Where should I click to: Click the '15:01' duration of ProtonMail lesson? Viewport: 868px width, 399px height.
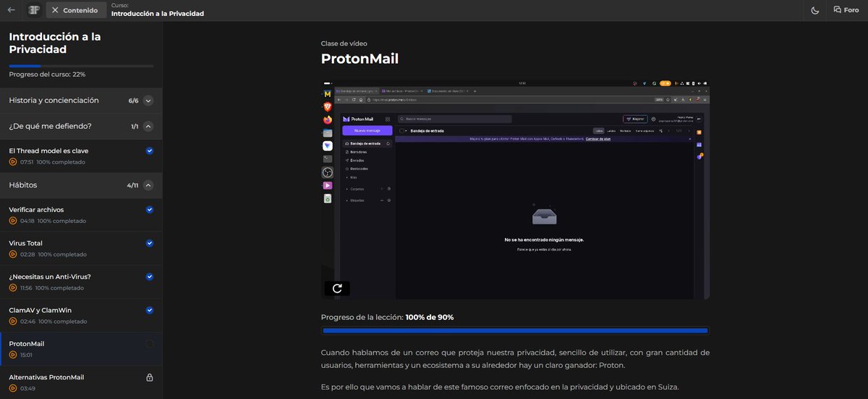[x=26, y=355]
